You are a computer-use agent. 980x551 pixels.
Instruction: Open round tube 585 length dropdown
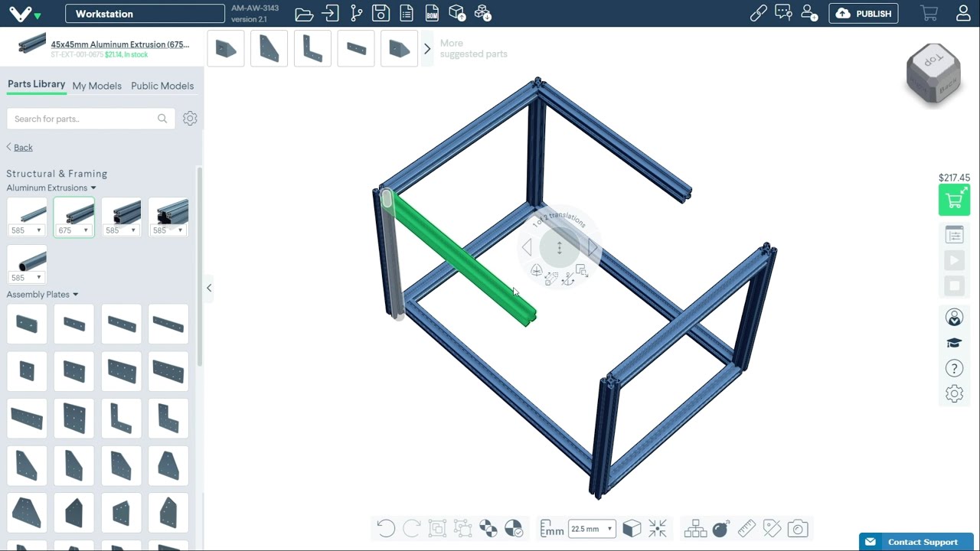tap(26, 277)
